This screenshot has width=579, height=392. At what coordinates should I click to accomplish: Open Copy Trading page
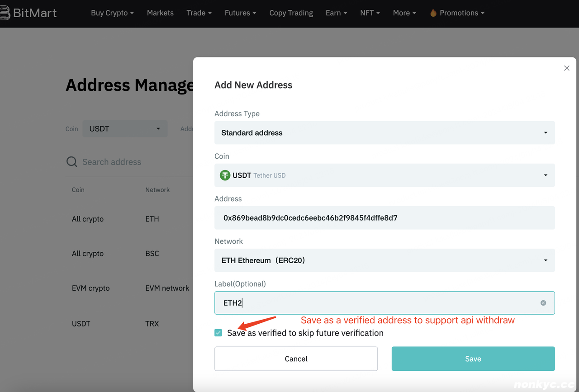click(291, 13)
